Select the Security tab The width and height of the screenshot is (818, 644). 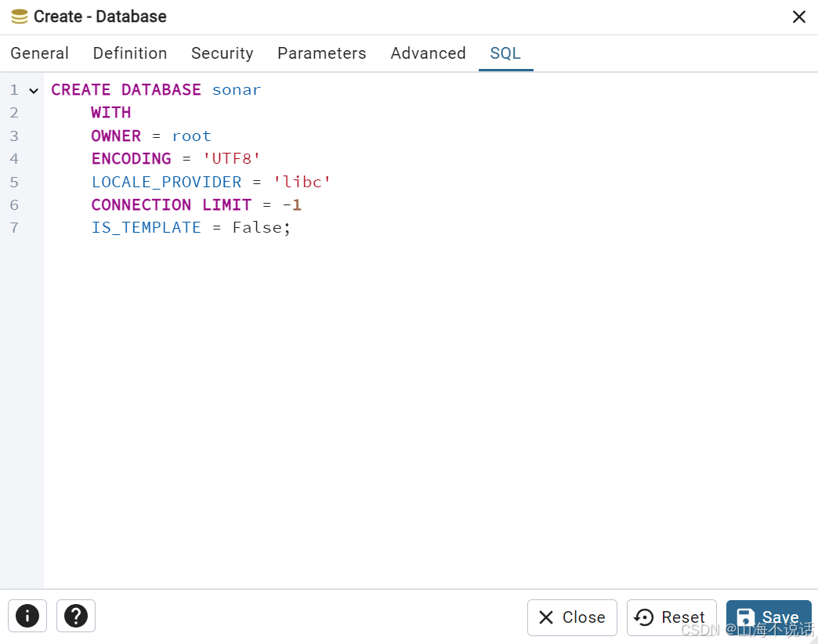(x=222, y=53)
